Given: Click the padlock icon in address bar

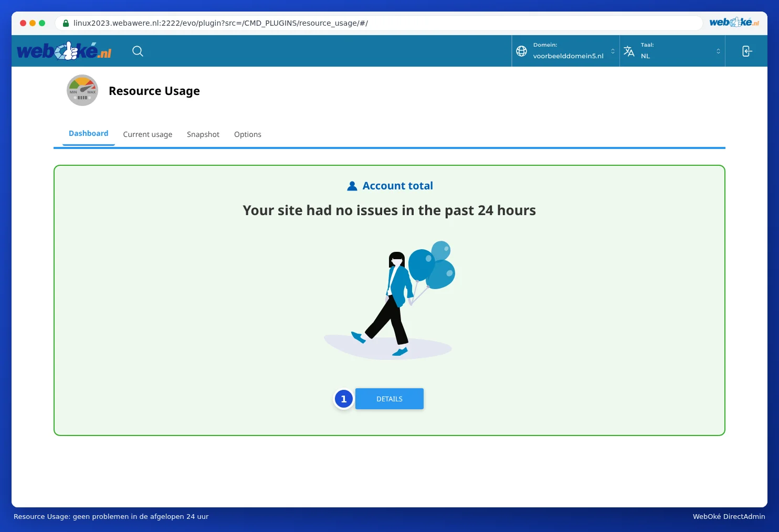Looking at the screenshot, I should [66, 23].
